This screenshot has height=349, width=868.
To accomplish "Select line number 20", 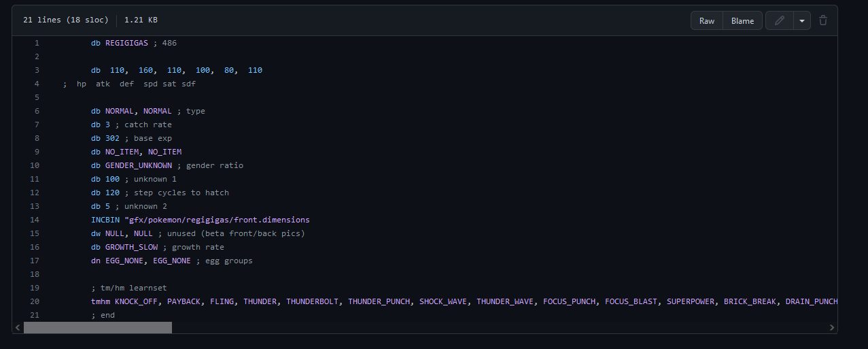I will click(x=35, y=301).
